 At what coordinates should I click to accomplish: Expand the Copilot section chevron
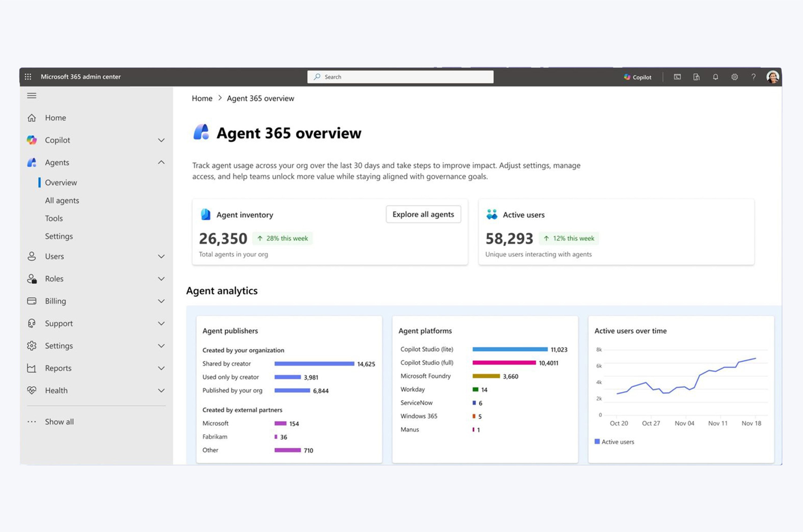pyautogui.click(x=162, y=140)
